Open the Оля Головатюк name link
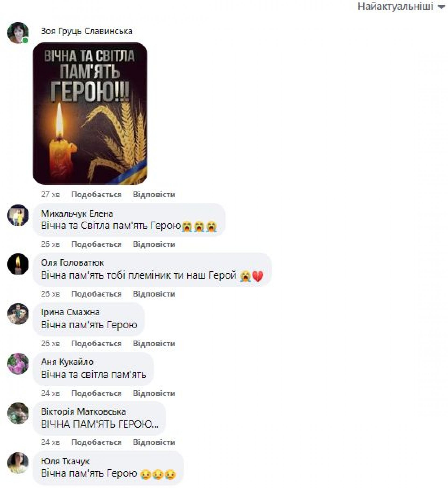 click(72, 263)
